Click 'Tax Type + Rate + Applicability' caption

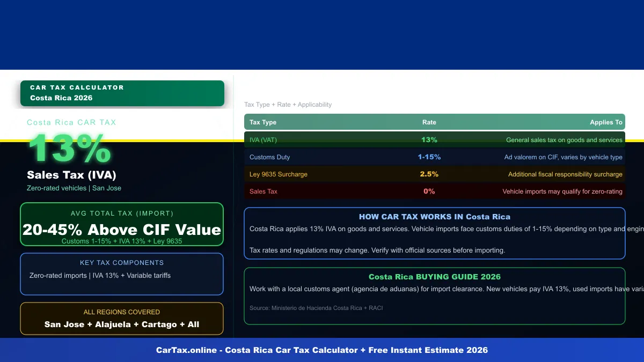click(288, 105)
